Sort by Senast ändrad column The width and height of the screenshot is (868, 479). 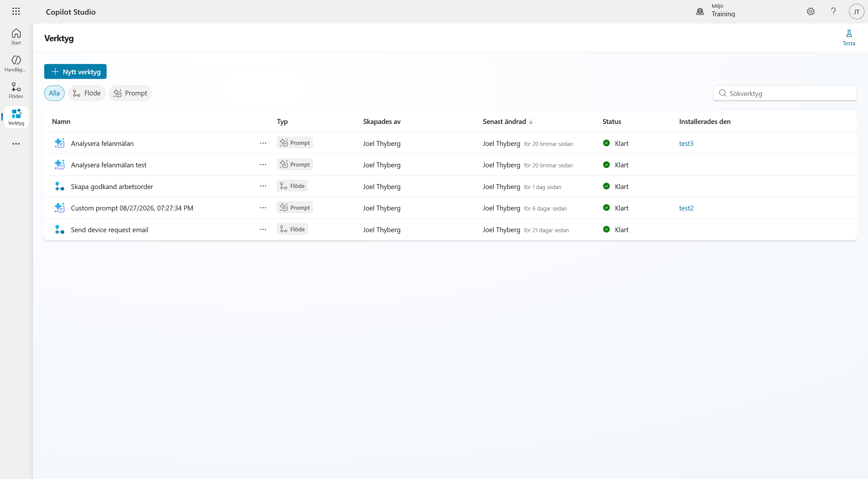point(508,122)
